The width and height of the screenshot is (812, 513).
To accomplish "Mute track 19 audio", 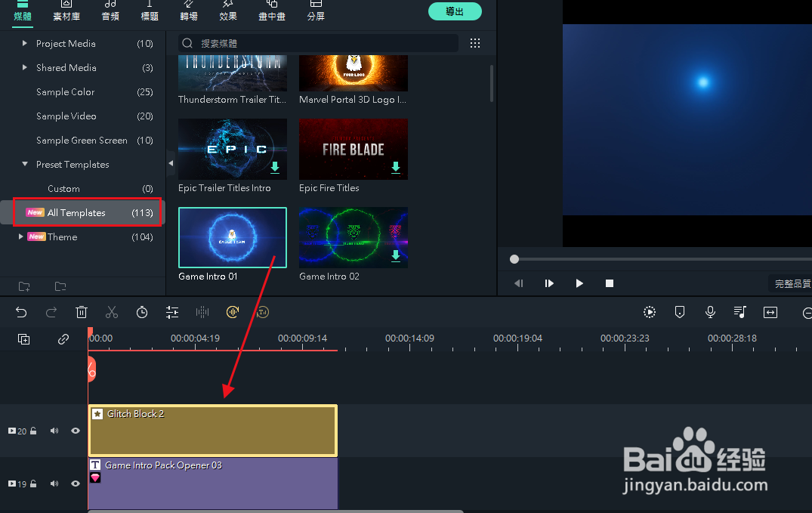I will pyautogui.click(x=54, y=484).
